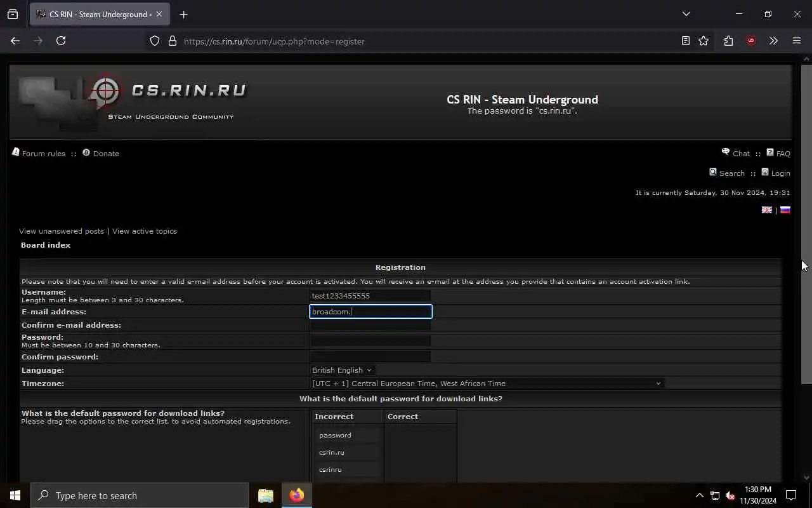Click View unanswered posts
This screenshot has height=508, width=812.
pyautogui.click(x=62, y=231)
